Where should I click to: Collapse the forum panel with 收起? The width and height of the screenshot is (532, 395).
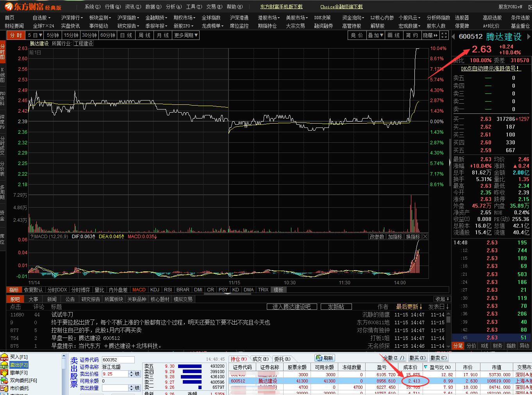click(442, 299)
